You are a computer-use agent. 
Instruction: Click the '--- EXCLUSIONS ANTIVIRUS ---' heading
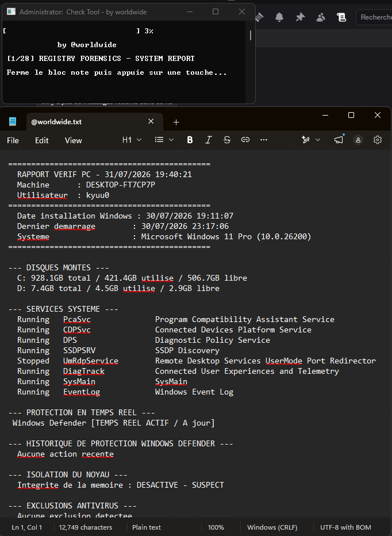click(72, 506)
